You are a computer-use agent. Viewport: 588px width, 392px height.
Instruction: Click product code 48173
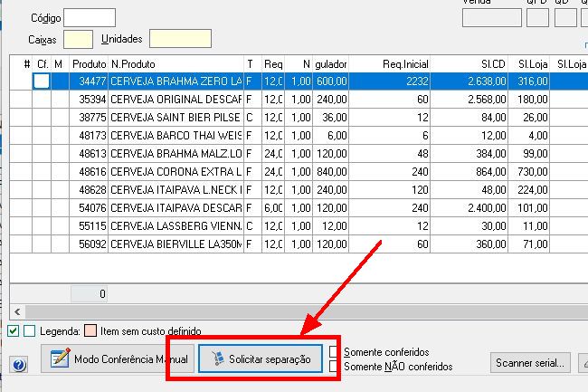92,136
